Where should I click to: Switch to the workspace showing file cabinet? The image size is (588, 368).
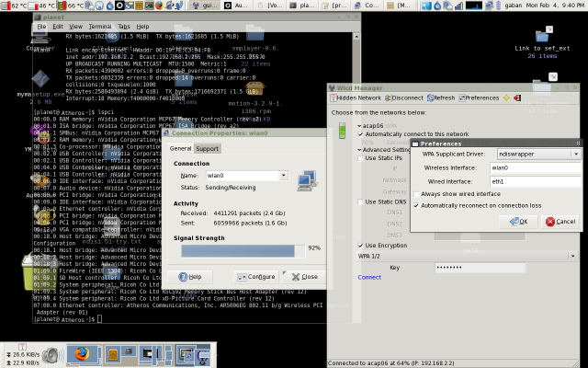click(120, 355)
